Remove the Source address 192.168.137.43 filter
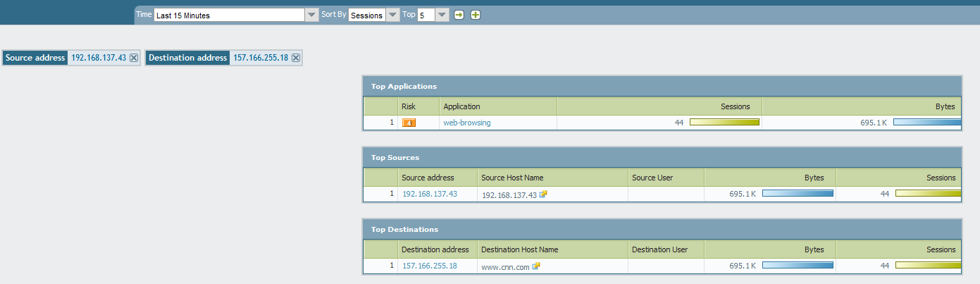 point(134,58)
